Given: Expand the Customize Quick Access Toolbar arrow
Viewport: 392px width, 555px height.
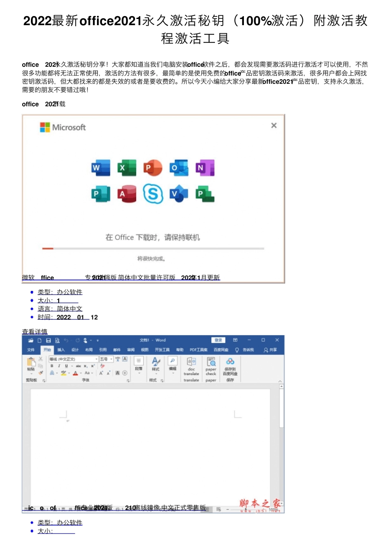Looking at the screenshot, I should click(x=98, y=340).
